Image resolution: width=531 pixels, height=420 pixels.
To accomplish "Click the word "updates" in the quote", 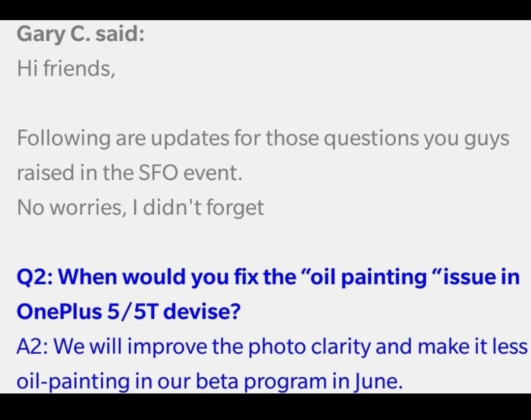I will [190, 140].
